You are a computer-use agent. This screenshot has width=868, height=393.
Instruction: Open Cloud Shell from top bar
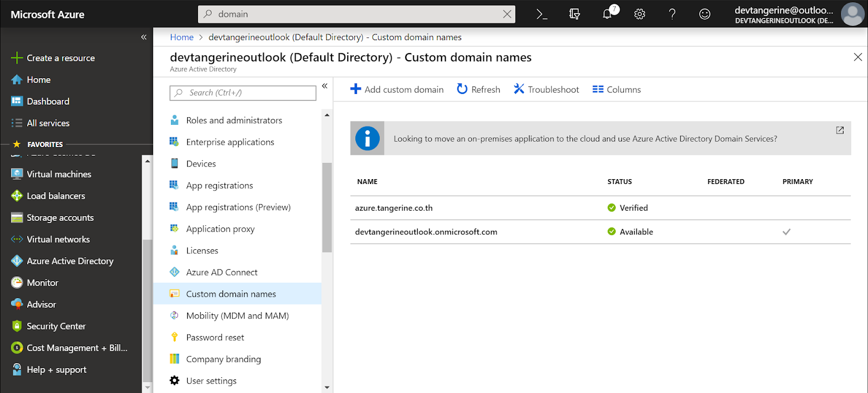[541, 14]
